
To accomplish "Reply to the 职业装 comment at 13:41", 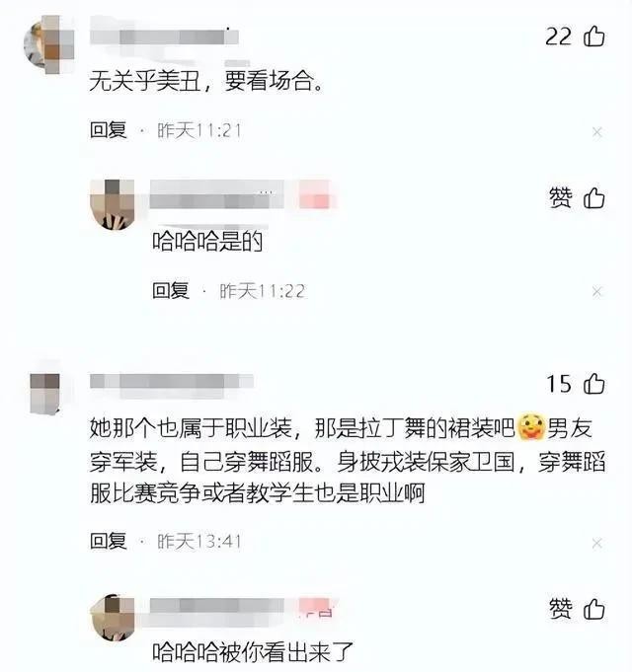I will click(x=109, y=541).
